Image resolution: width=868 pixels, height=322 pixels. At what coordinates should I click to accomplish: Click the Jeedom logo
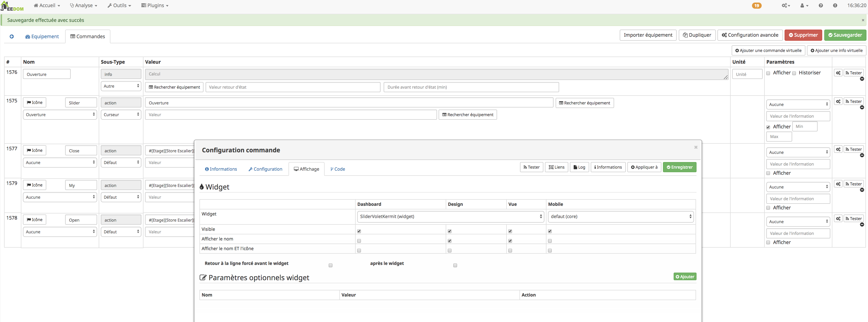[x=12, y=6]
